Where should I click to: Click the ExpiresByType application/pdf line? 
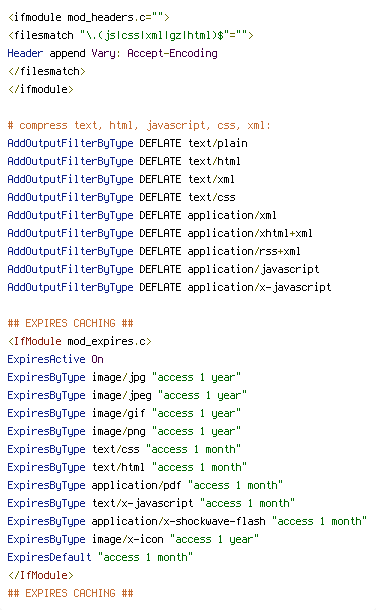pos(145,485)
